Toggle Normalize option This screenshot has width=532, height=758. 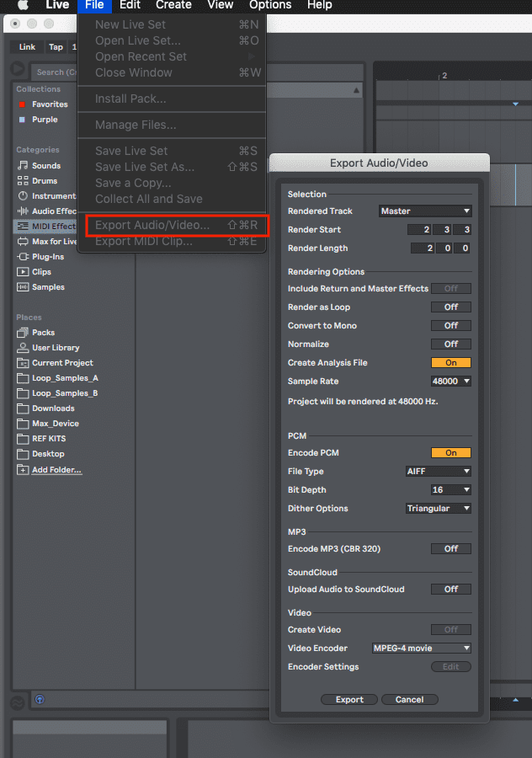[451, 344]
